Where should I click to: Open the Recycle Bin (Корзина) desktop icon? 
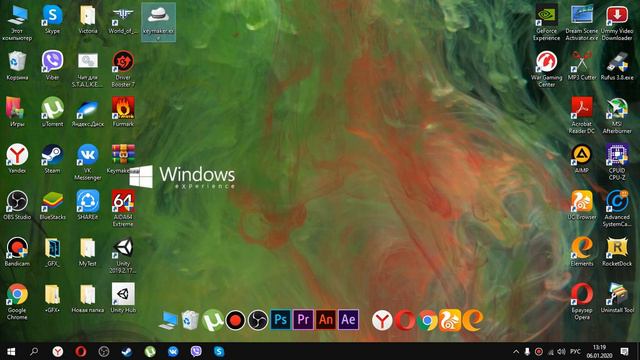coord(17,66)
